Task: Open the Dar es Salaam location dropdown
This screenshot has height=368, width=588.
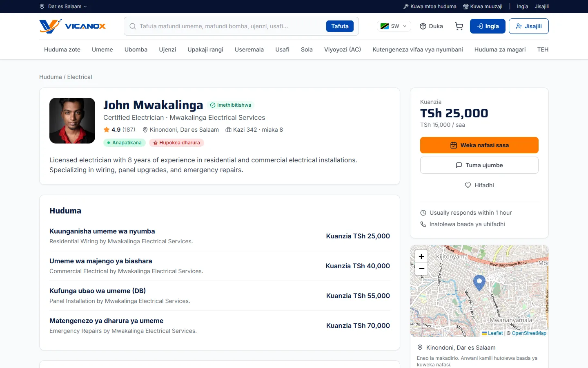Action: [63, 7]
